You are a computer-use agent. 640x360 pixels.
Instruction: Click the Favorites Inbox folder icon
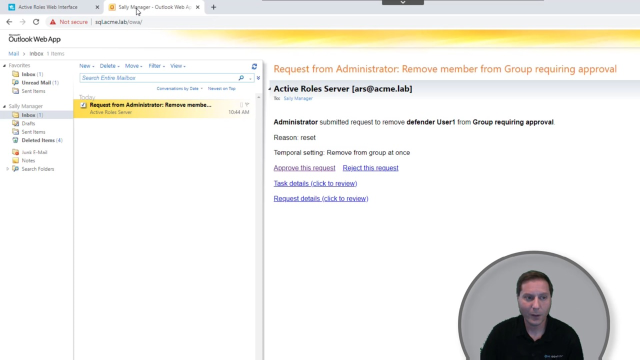coord(16,74)
